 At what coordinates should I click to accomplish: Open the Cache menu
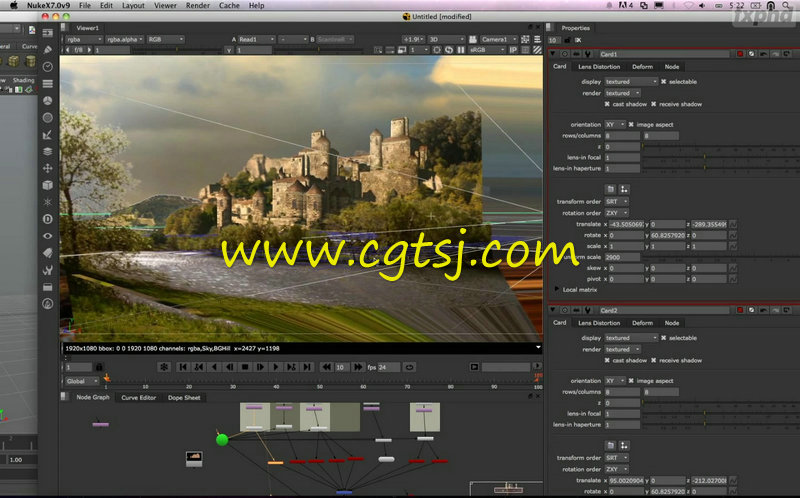(229, 6)
